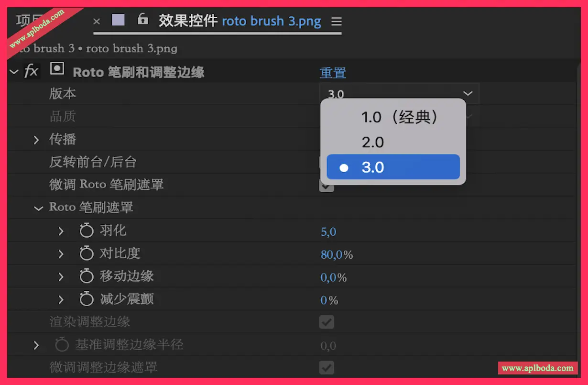Close the 效果控件 panel tab
The height and width of the screenshot is (385, 588).
click(x=97, y=21)
